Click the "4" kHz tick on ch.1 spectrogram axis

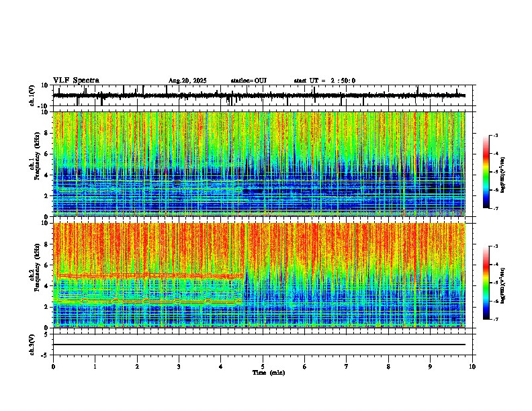pyautogui.click(x=47, y=175)
